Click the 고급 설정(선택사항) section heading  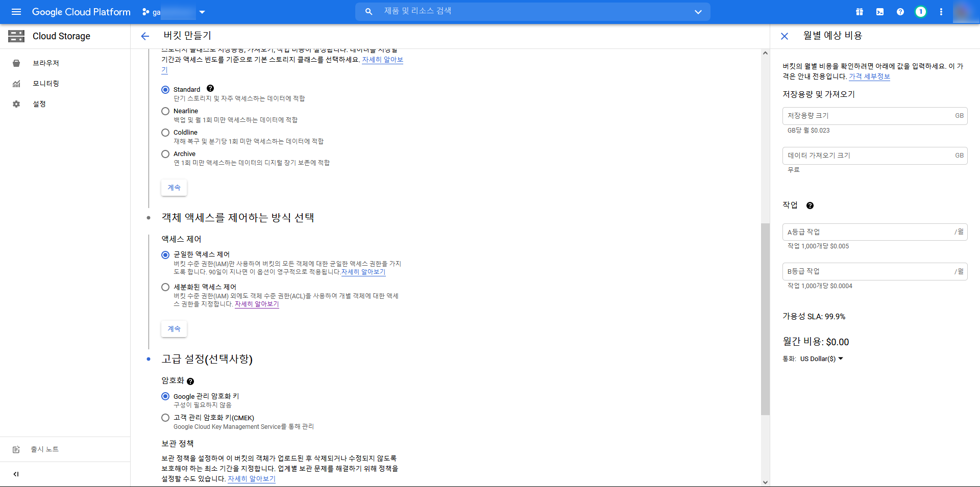(207, 359)
